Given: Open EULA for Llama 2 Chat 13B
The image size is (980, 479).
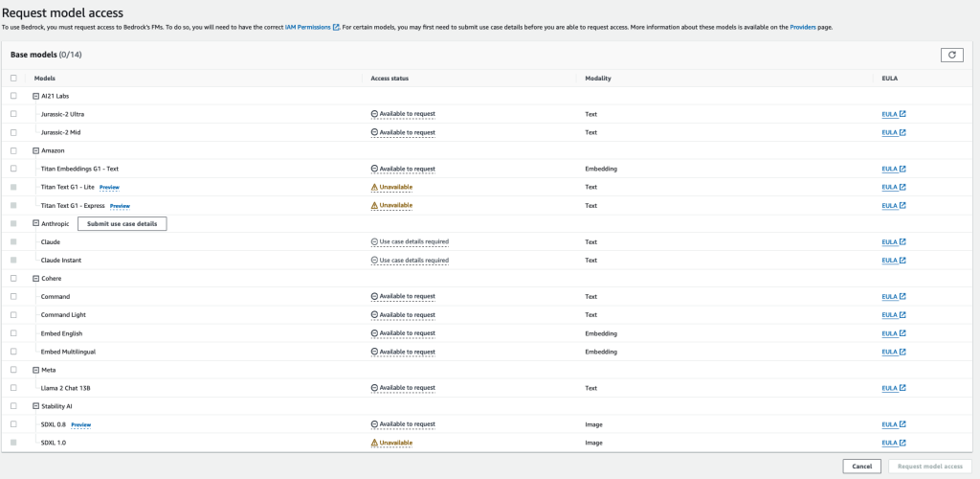Looking at the screenshot, I should 894,388.
